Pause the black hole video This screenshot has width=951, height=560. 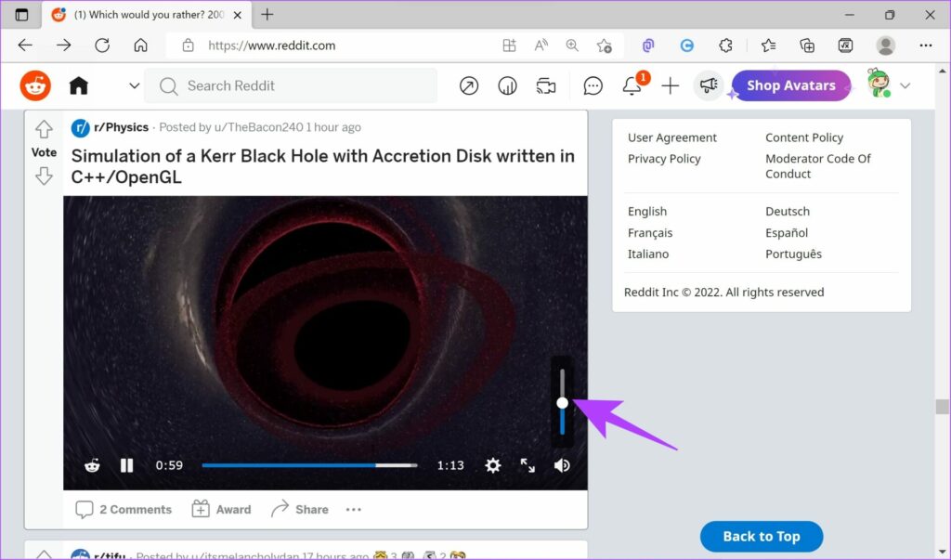tap(126, 465)
